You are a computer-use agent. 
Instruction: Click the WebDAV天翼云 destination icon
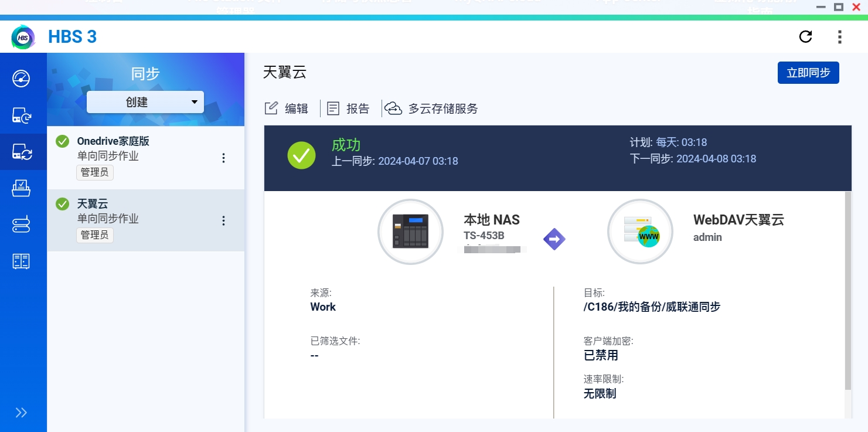[640, 232]
